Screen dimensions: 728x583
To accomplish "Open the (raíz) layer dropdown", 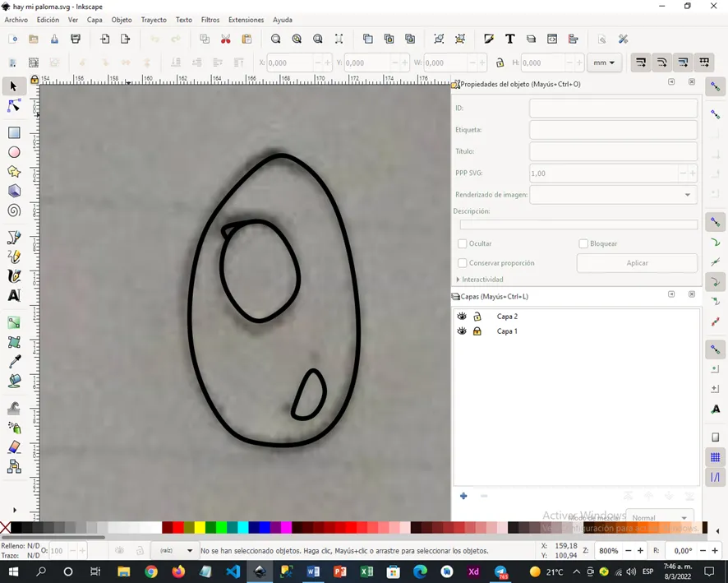I will [175, 550].
